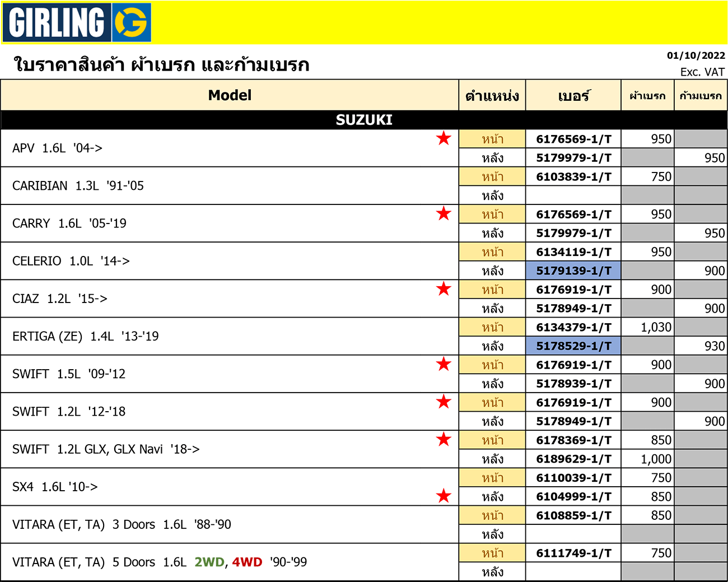
Task: Click model "SWIFT 1.2L '12-'18"
Action: [x=69, y=411]
